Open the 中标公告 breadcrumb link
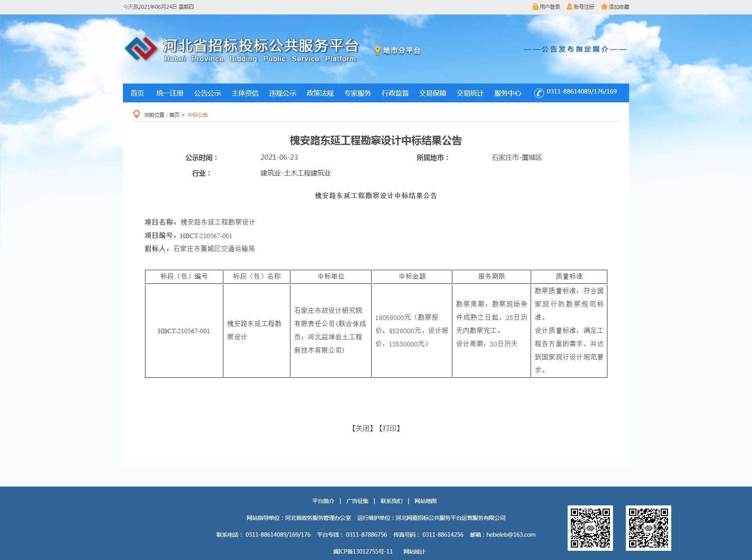The image size is (752, 560). [x=198, y=115]
